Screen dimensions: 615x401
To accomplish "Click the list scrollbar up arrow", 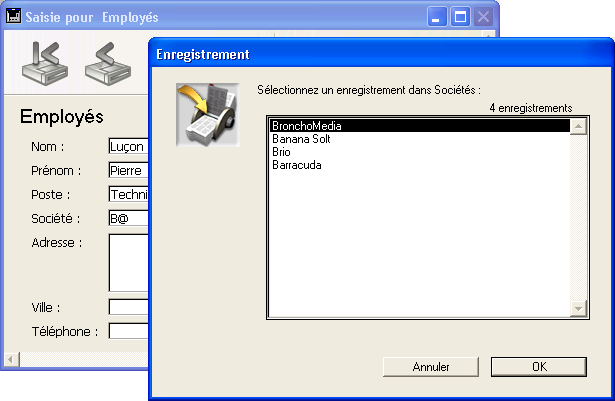I will (577, 126).
